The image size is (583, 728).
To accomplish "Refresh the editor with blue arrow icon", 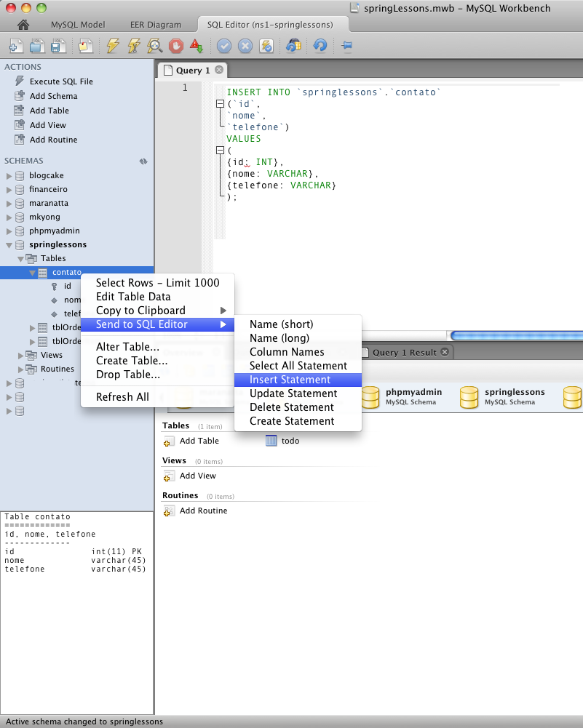I will tap(320, 46).
